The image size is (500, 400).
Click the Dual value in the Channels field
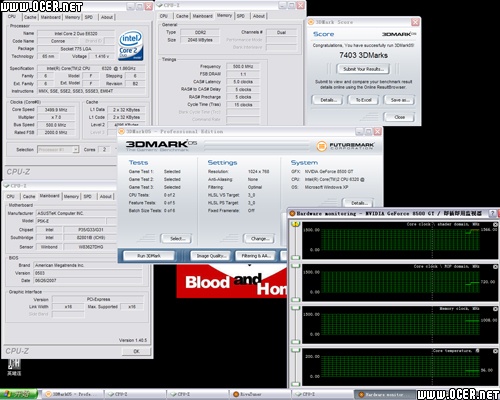[x=281, y=32]
